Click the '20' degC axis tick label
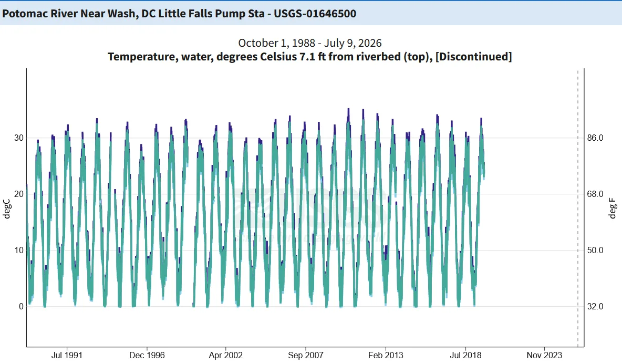Screen dimensions: 622x364 tap(18, 194)
